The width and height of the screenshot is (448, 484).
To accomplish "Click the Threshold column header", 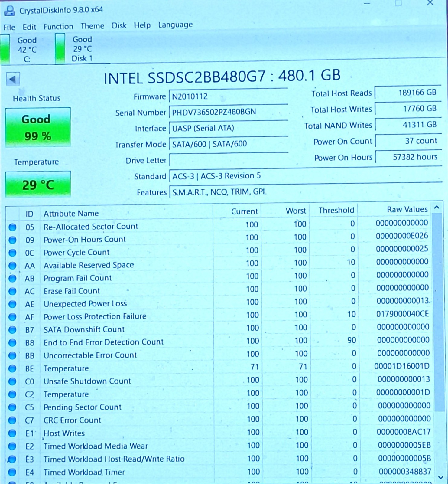I will pyautogui.click(x=336, y=210).
